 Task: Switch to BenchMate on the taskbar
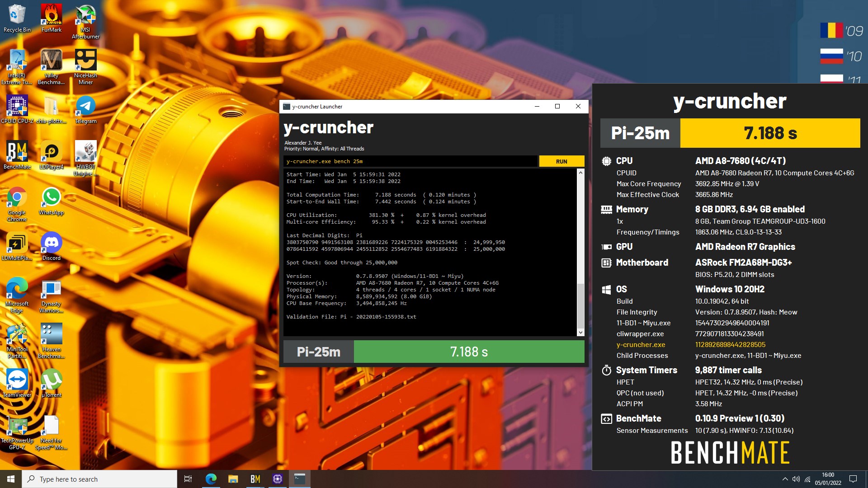tap(255, 479)
